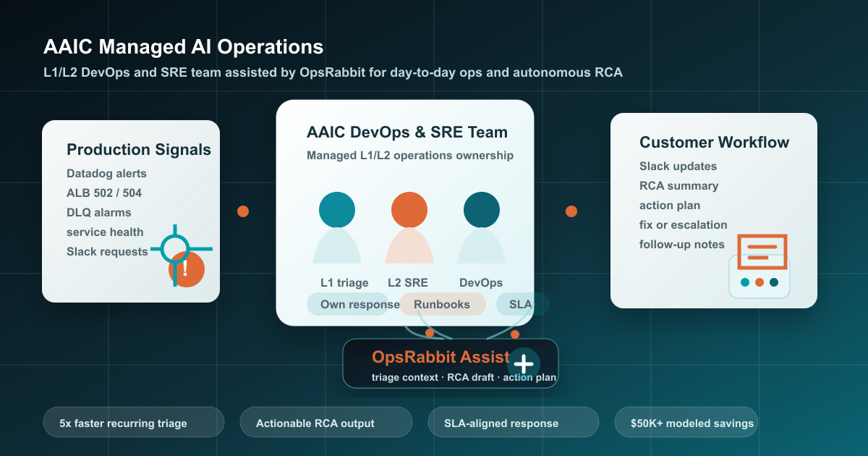Click the $50K+ modeled savings badge
Viewport: 868px width, 456px height.
[686, 423]
